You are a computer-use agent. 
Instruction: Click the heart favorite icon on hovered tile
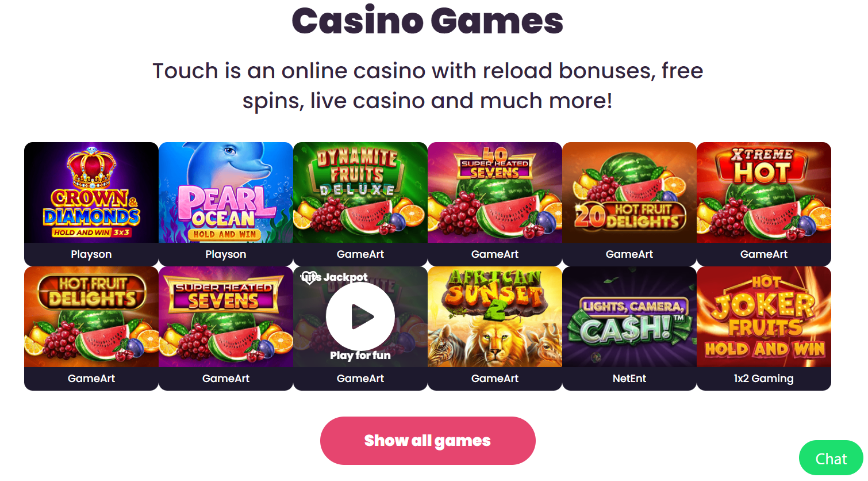point(309,277)
